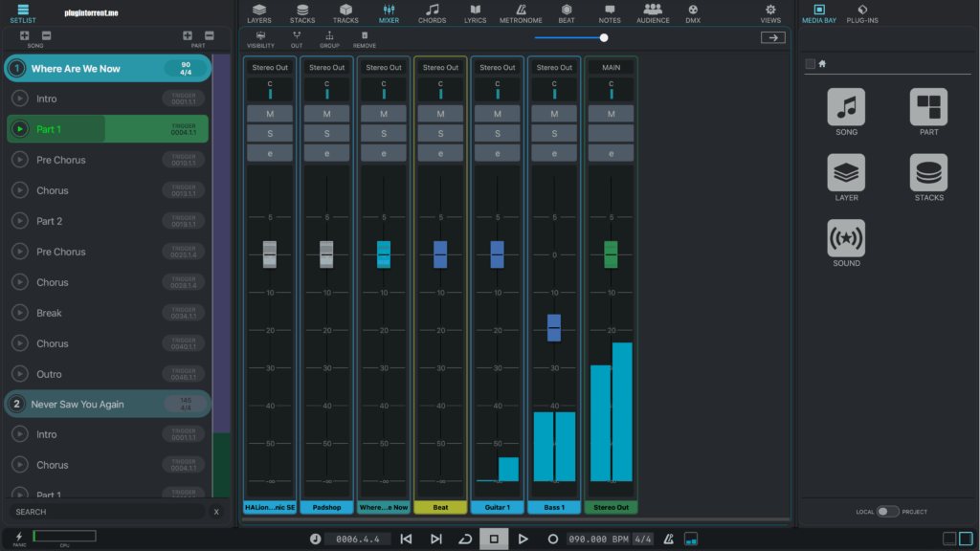The image size is (980, 551).
Task: Click the Remove channel trash icon
Action: coord(365,39)
